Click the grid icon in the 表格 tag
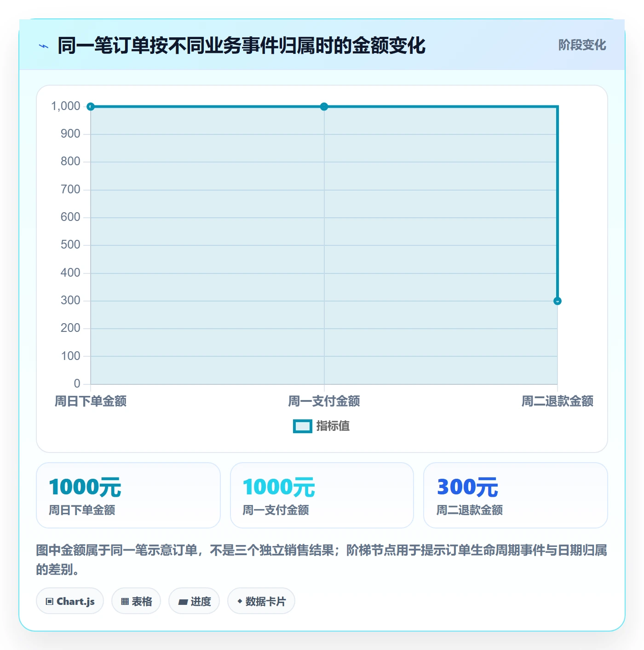The height and width of the screenshot is (650, 644). point(125,602)
